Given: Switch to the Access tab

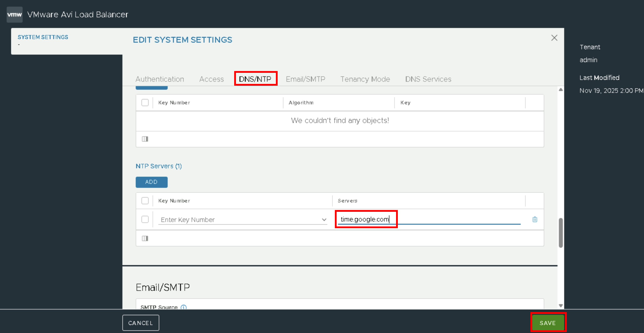Looking at the screenshot, I should pos(212,79).
